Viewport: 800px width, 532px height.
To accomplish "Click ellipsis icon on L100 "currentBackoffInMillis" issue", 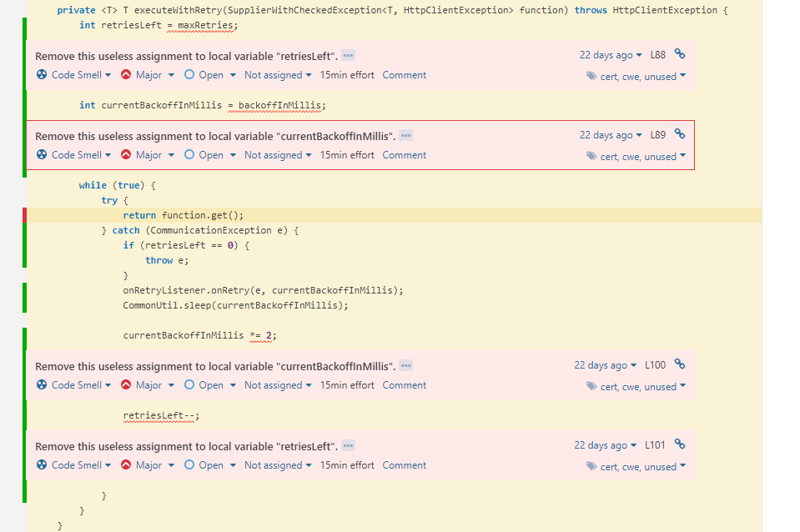I will point(406,365).
